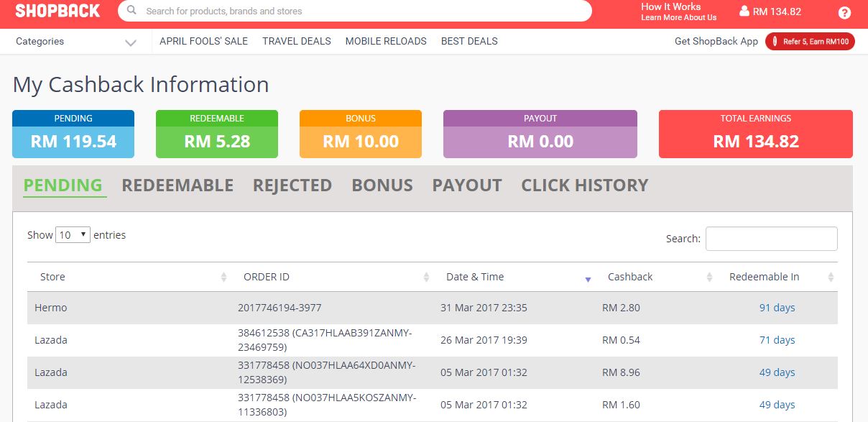This screenshot has width=868, height=422.
Task: Focus the table Search field
Action: pos(772,239)
